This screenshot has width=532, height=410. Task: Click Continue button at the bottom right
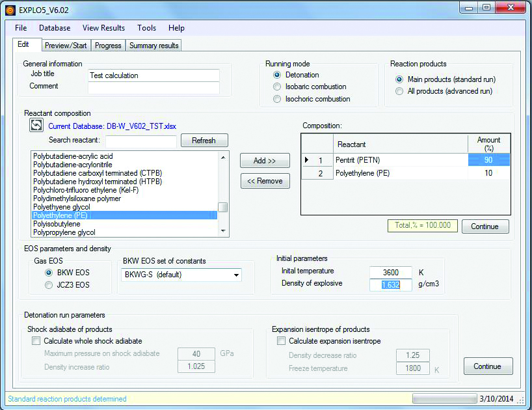488,366
